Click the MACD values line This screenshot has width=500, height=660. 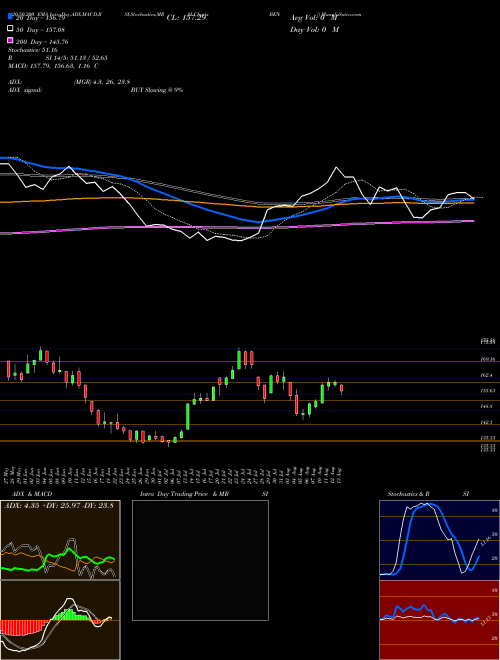[x=53, y=66]
